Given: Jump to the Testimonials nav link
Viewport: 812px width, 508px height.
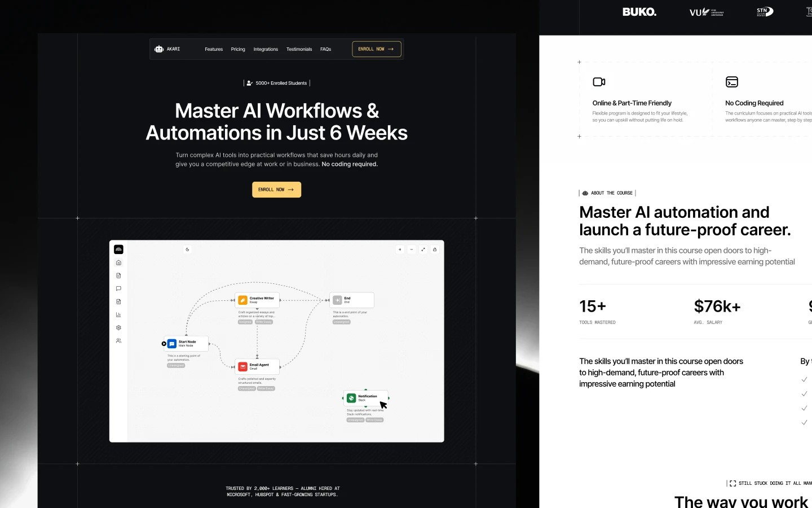Looking at the screenshot, I should [x=299, y=49].
